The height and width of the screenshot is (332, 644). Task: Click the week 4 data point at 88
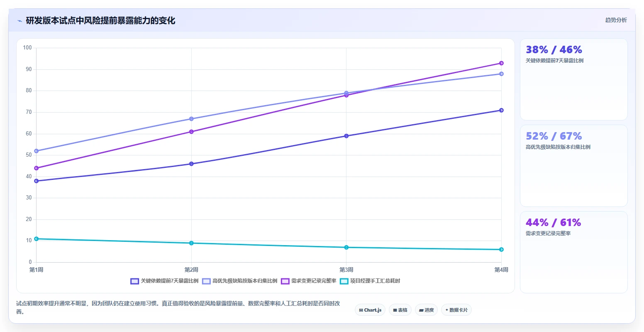[501, 74]
